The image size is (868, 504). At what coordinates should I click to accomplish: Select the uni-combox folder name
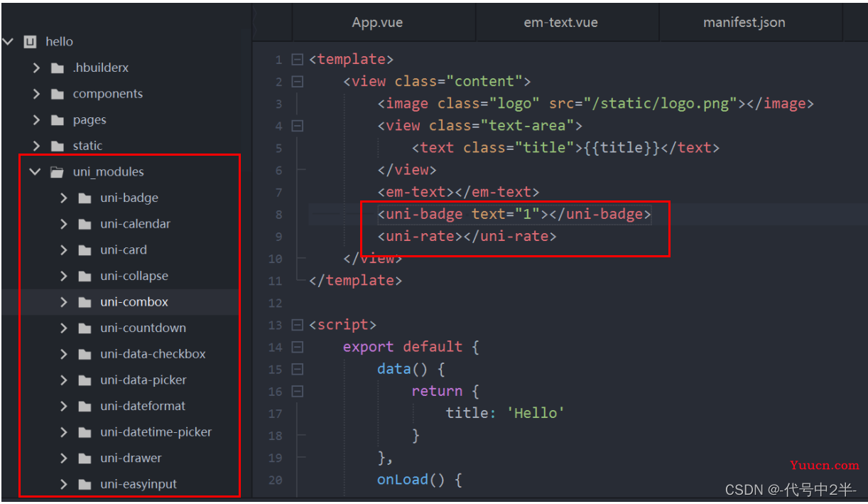tap(134, 302)
